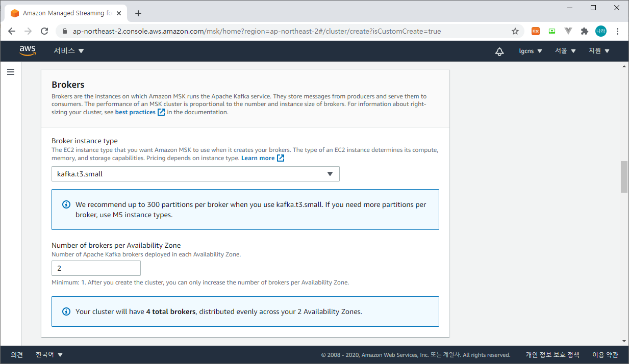The width and height of the screenshot is (629, 364).
Task: Go back with the browser back arrow
Action: [x=12, y=31]
